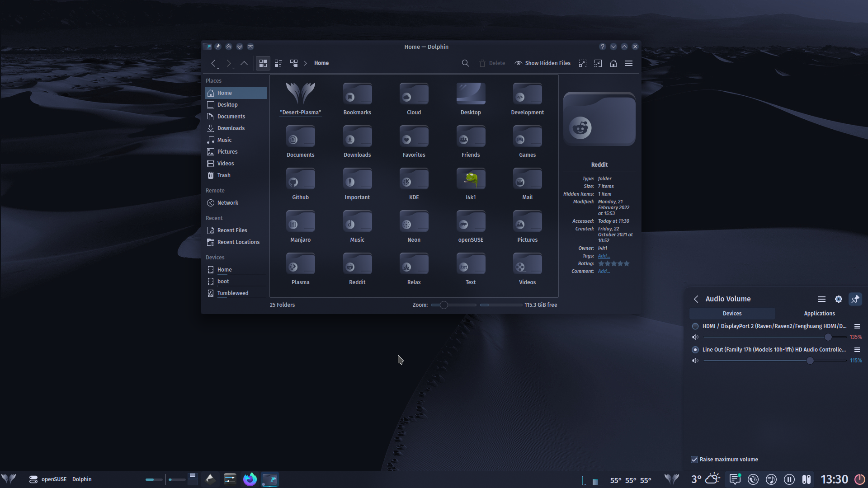Switch to Devices tab
The height and width of the screenshot is (488, 868).
tap(732, 314)
